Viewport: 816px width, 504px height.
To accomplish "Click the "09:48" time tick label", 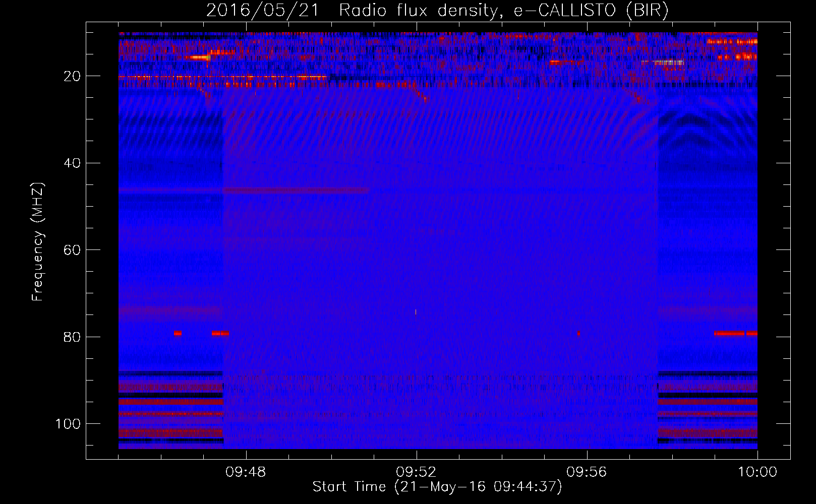I will click(246, 472).
